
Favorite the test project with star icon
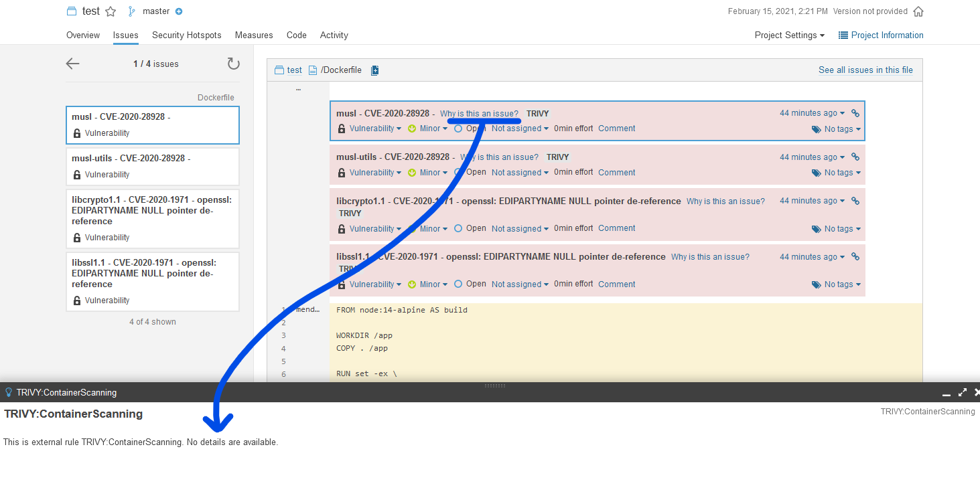pyautogui.click(x=111, y=11)
